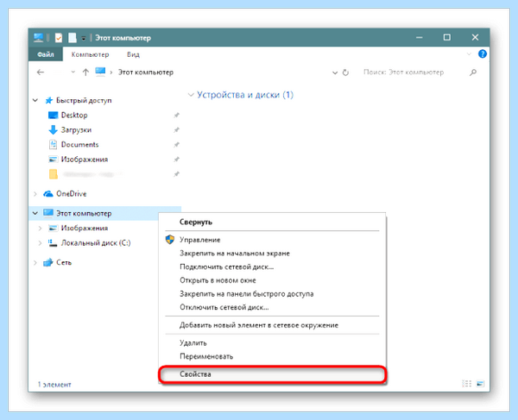Switch to large icons view in status bar
The width and height of the screenshot is (518, 420).
(480, 384)
